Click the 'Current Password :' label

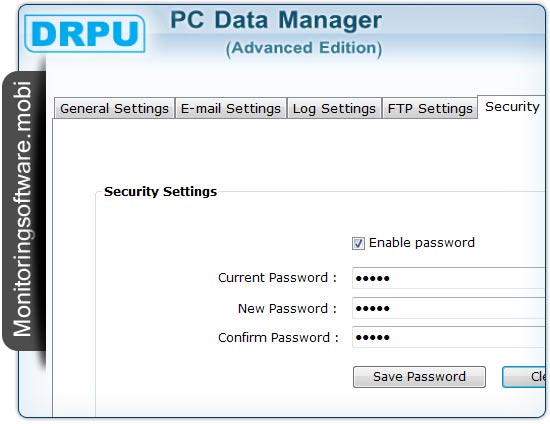click(277, 278)
